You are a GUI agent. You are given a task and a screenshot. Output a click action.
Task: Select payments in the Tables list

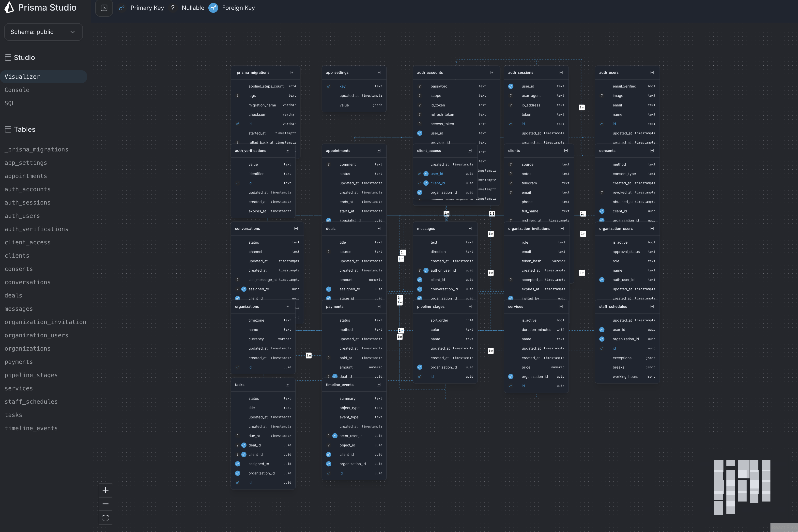[19, 362]
